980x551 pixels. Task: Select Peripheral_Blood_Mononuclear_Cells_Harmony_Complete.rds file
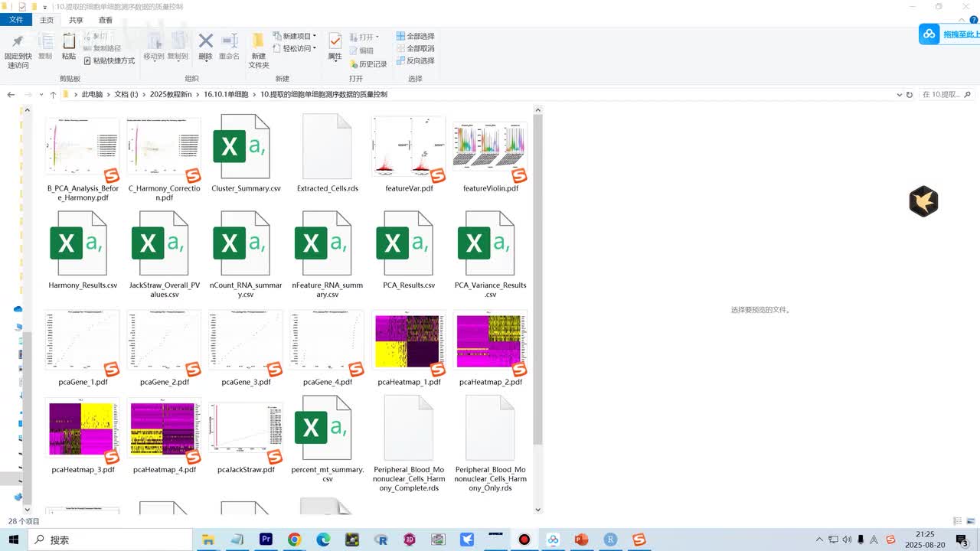click(409, 444)
